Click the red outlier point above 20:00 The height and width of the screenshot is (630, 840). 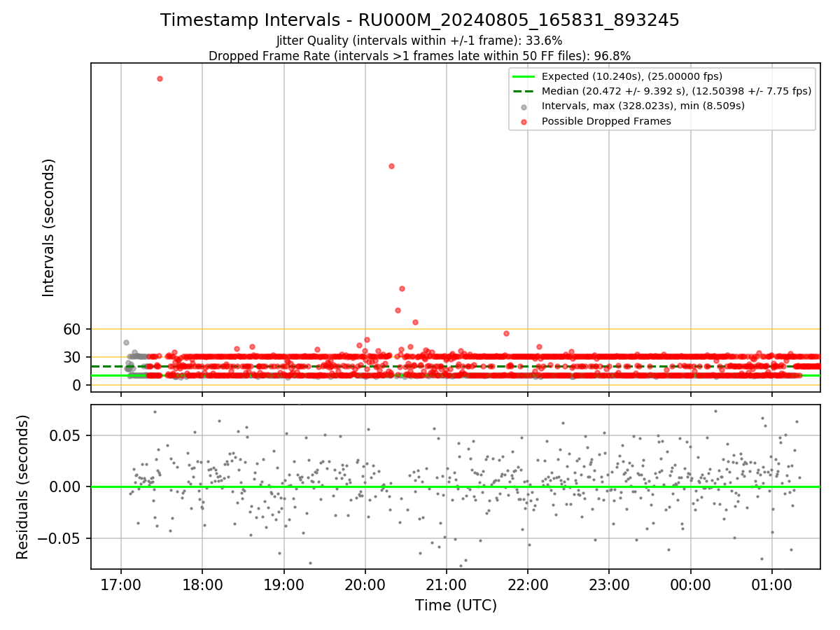(391, 166)
